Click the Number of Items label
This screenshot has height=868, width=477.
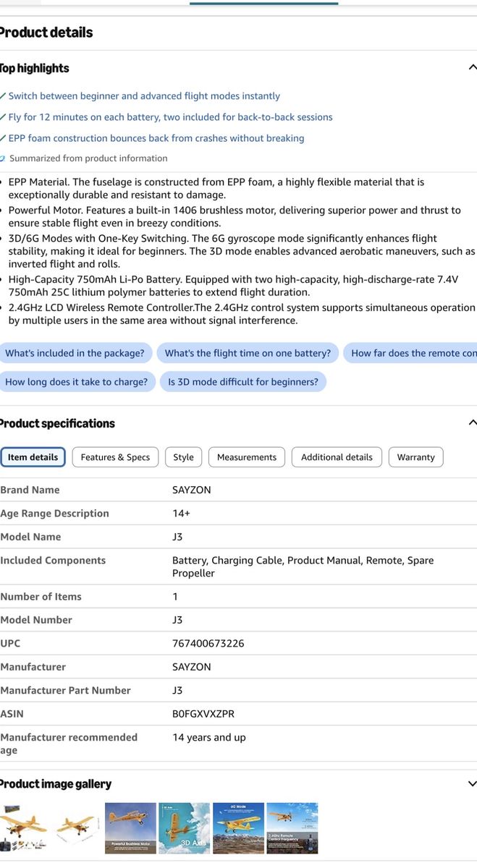point(41,596)
